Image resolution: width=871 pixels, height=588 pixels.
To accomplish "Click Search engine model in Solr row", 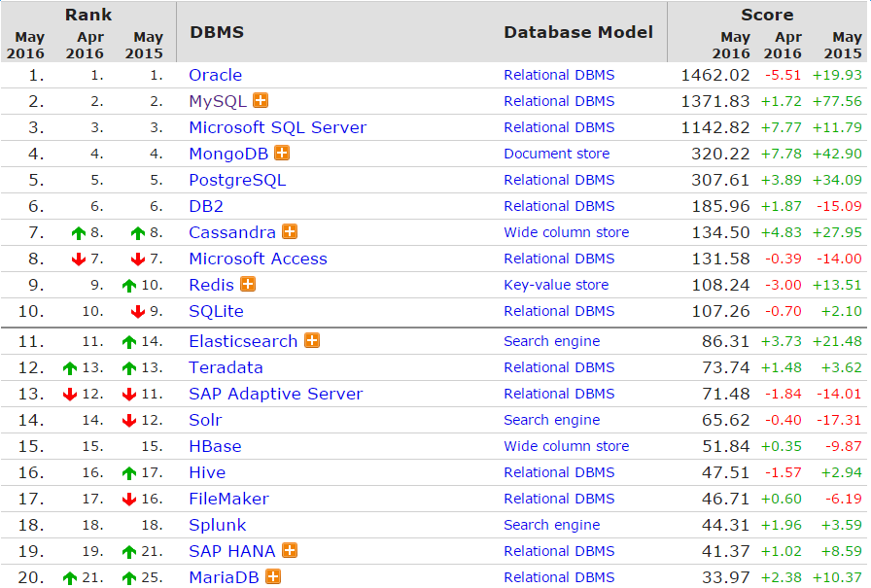I will coord(551,420).
